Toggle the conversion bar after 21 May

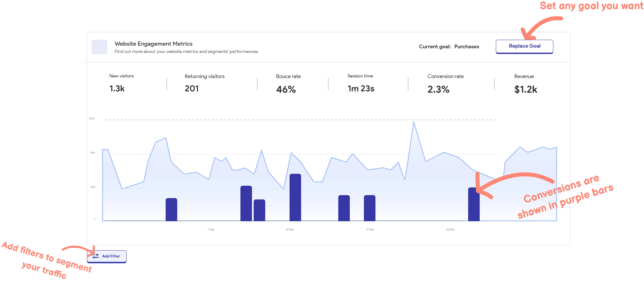click(370, 208)
